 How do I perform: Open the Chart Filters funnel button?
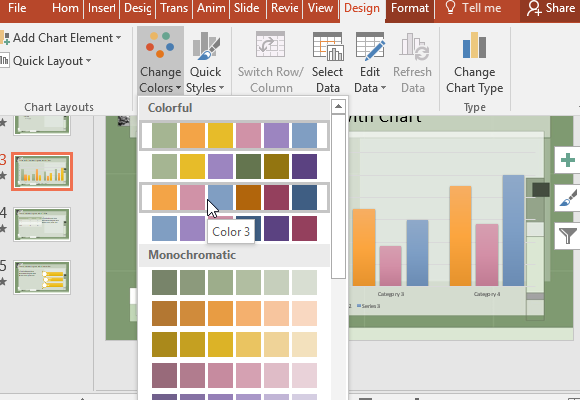click(568, 236)
